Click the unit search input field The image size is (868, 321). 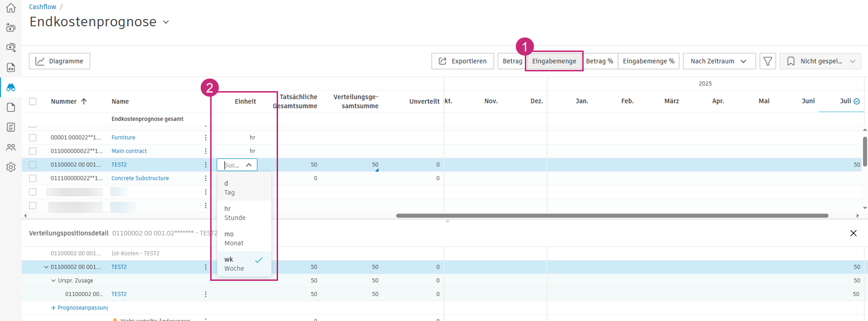tap(232, 165)
